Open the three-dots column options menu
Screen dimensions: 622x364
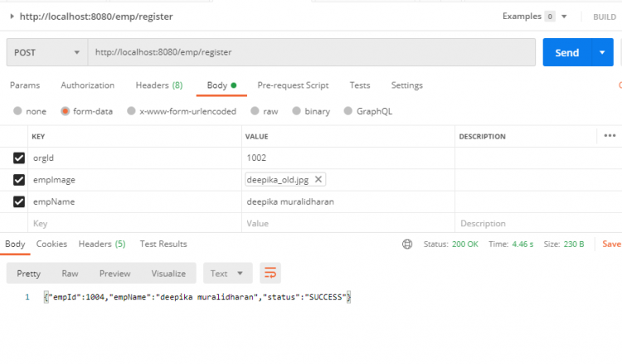click(x=610, y=136)
